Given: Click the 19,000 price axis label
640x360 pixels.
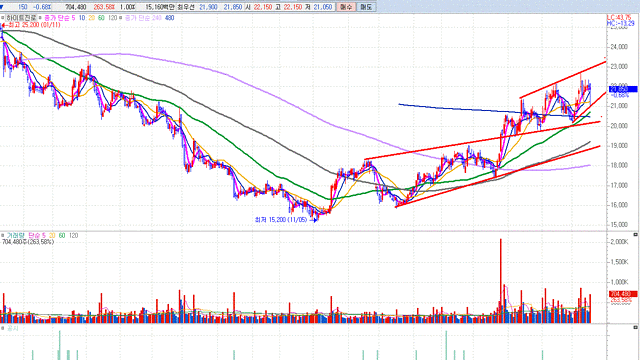Looking at the screenshot, I should pyautogui.click(x=619, y=146).
